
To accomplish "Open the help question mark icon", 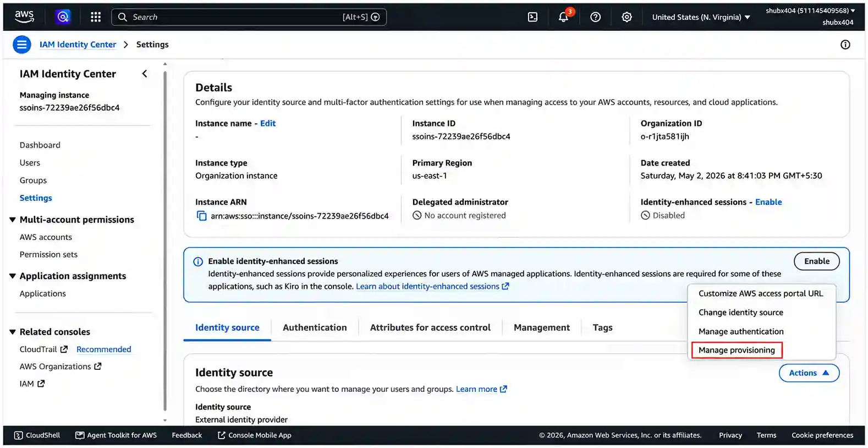I will click(x=595, y=17).
